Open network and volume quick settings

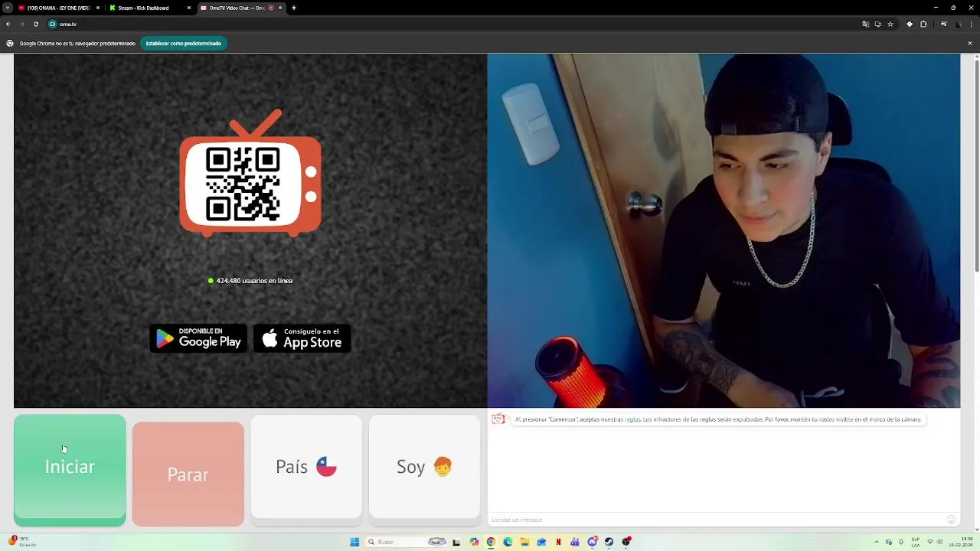(x=933, y=542)
